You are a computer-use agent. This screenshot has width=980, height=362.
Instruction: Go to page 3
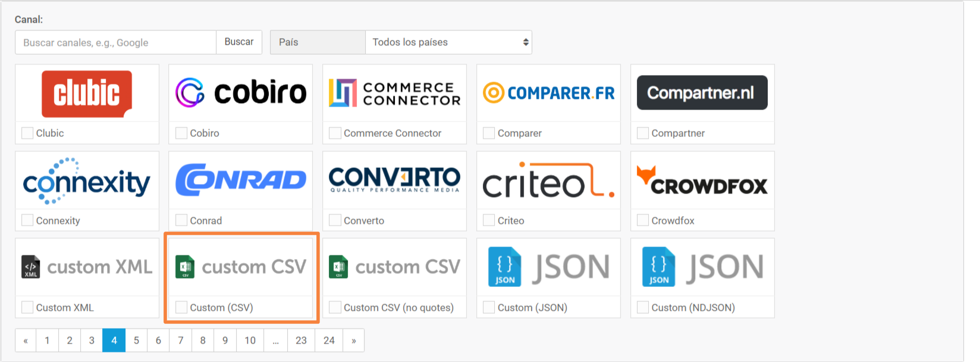pyautogui.click(x=92, y=341)
